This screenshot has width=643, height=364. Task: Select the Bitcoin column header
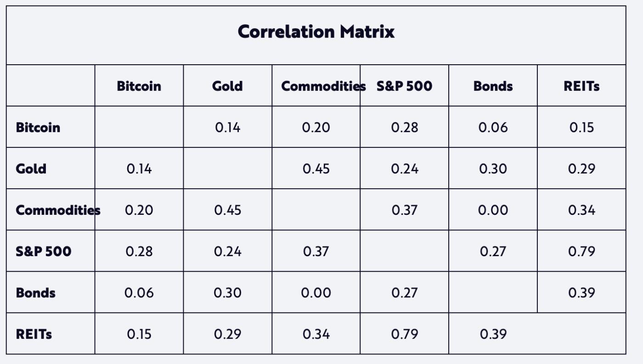pyautogui.click(x=139, y=86)
